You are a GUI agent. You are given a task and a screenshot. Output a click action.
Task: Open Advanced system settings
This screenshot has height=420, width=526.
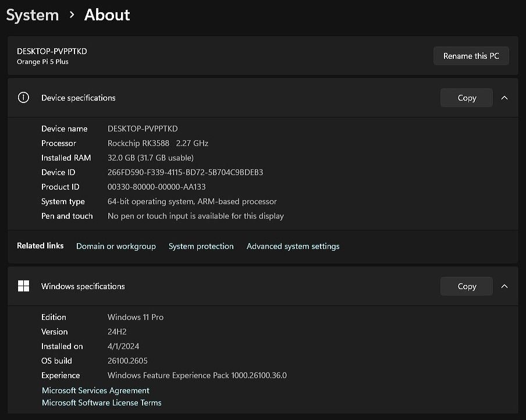pyautogui.click(x=293, y=246)
